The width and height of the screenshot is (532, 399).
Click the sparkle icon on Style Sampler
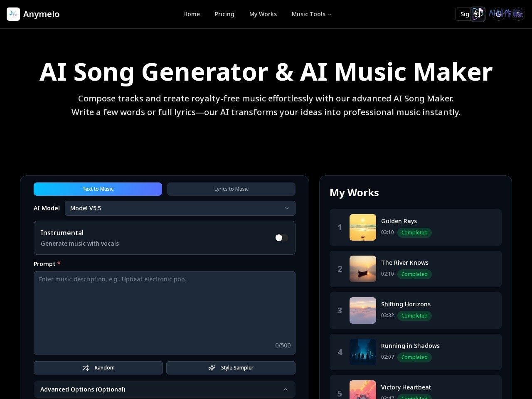(212, 368)
